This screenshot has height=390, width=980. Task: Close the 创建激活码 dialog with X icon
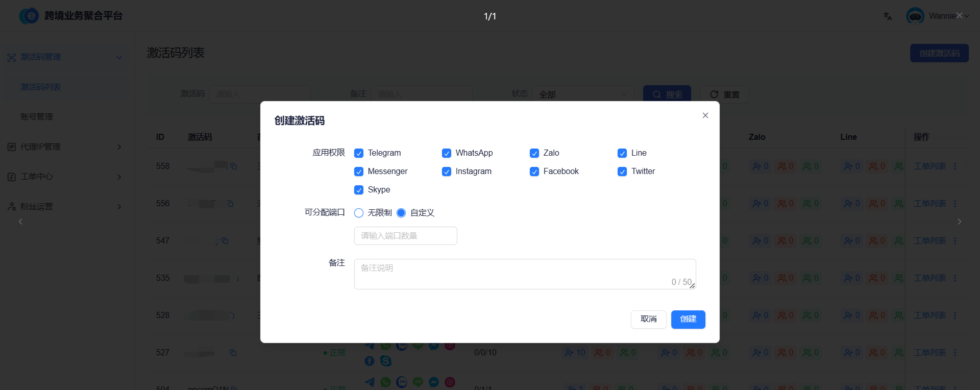[x=705, y=115]
